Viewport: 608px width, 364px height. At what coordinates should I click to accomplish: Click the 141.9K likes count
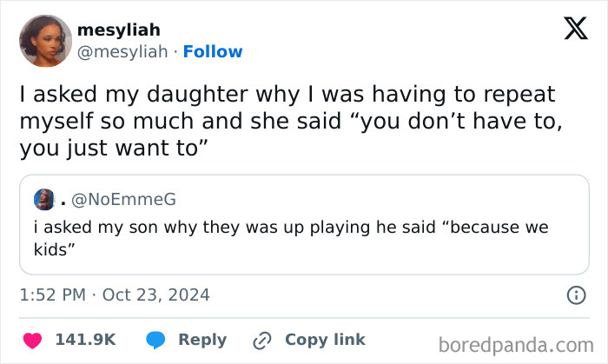click(x=85, y=340)
